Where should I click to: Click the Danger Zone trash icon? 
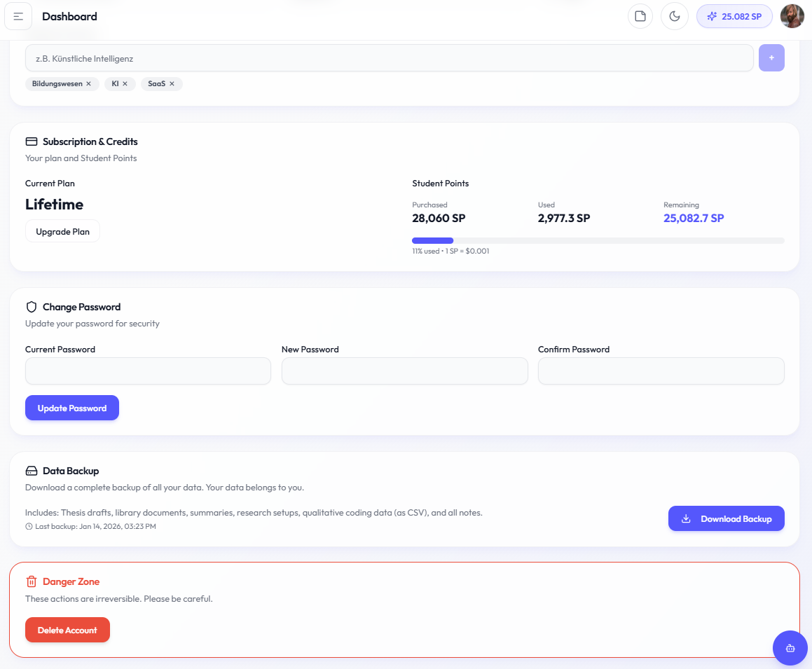[32, 581]
